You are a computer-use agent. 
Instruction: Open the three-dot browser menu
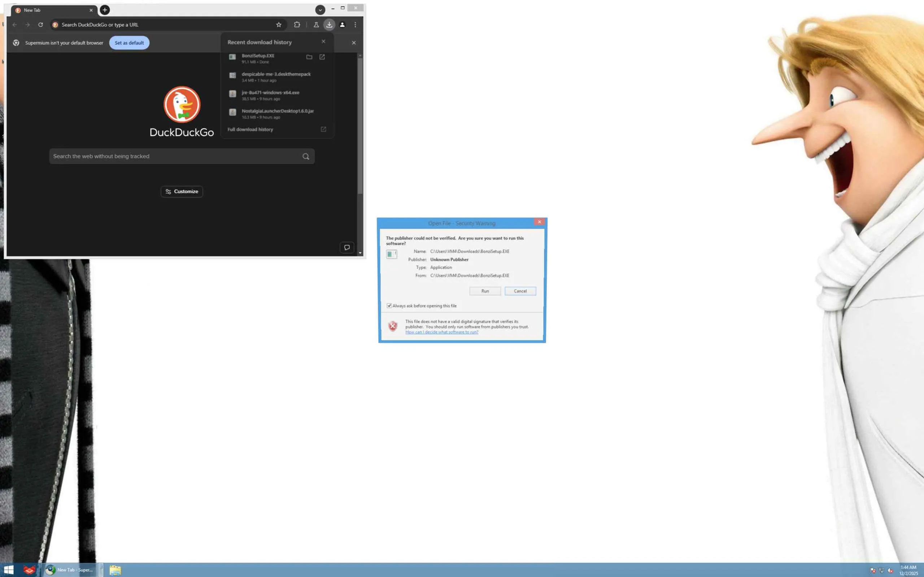click(x=355, y=25)
